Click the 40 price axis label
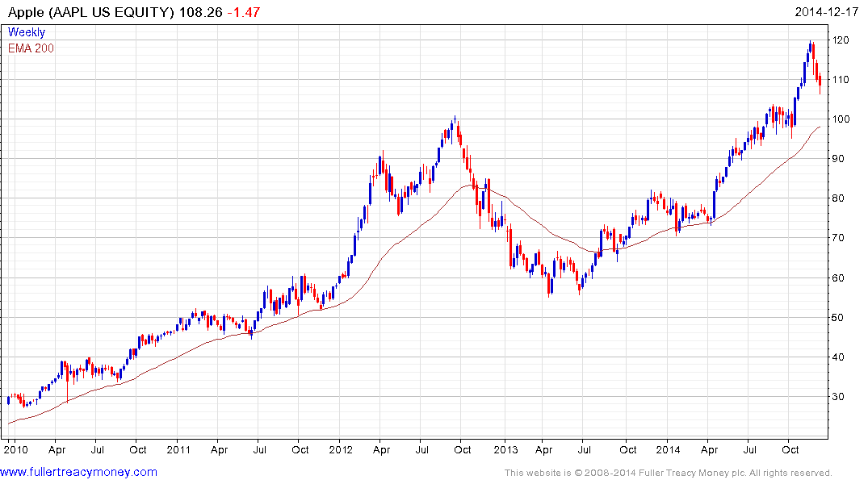The image size is (868, 484). [x=838, y=357]
